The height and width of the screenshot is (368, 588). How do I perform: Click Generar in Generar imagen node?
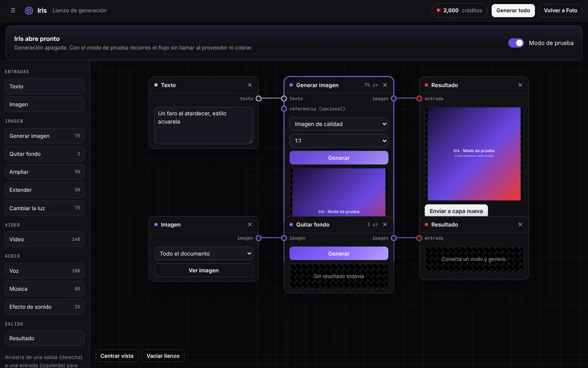coord(339,158)
